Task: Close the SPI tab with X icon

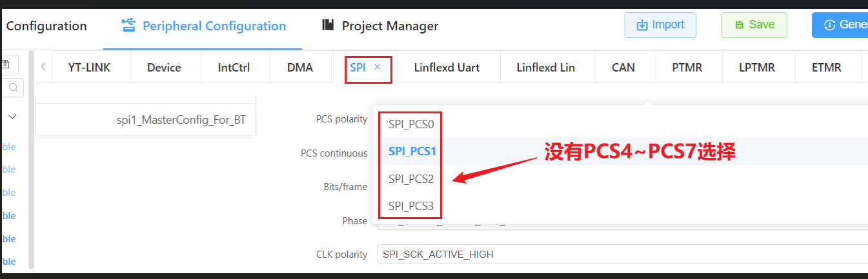Action: [378, 67]
